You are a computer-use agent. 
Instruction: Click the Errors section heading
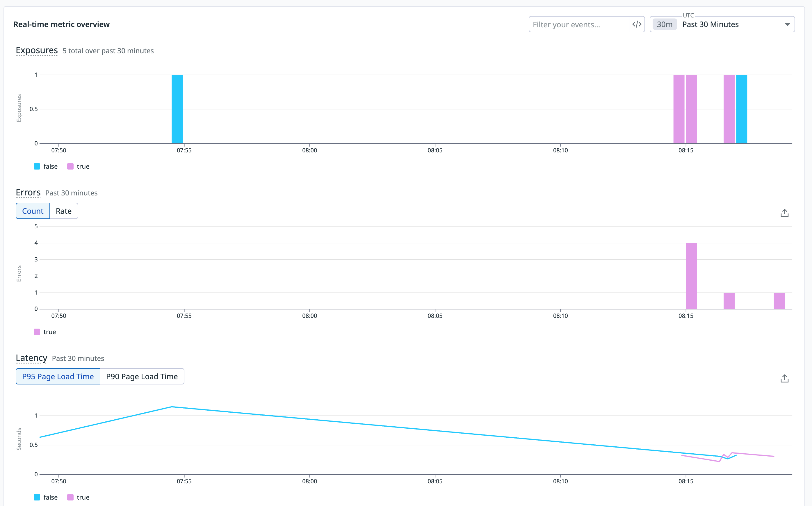click(x=28, y=193)
